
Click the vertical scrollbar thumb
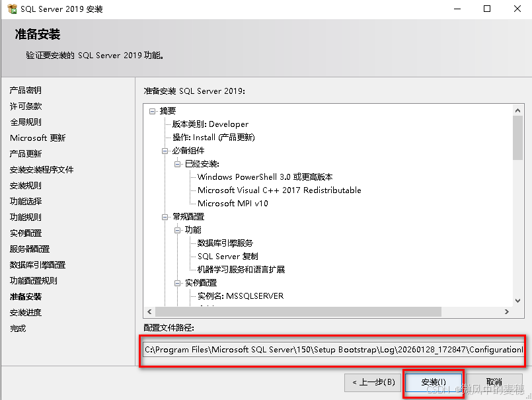(517, 138)
